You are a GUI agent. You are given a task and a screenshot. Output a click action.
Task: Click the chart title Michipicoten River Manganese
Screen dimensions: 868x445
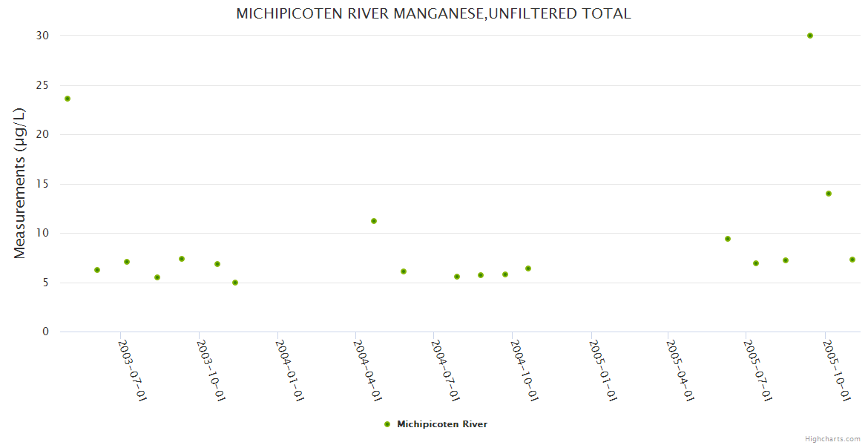(x=433, y=13)
